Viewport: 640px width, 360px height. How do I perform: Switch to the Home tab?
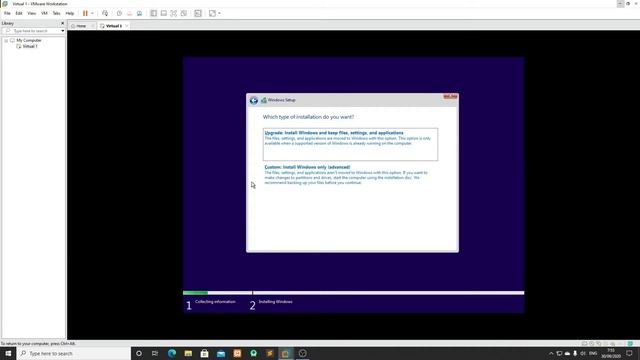(81, 26)
